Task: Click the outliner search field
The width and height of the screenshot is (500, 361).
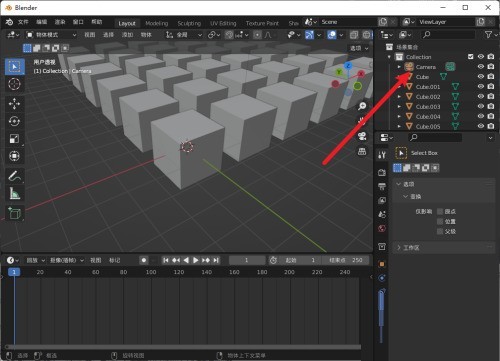Action: (447, 35)
